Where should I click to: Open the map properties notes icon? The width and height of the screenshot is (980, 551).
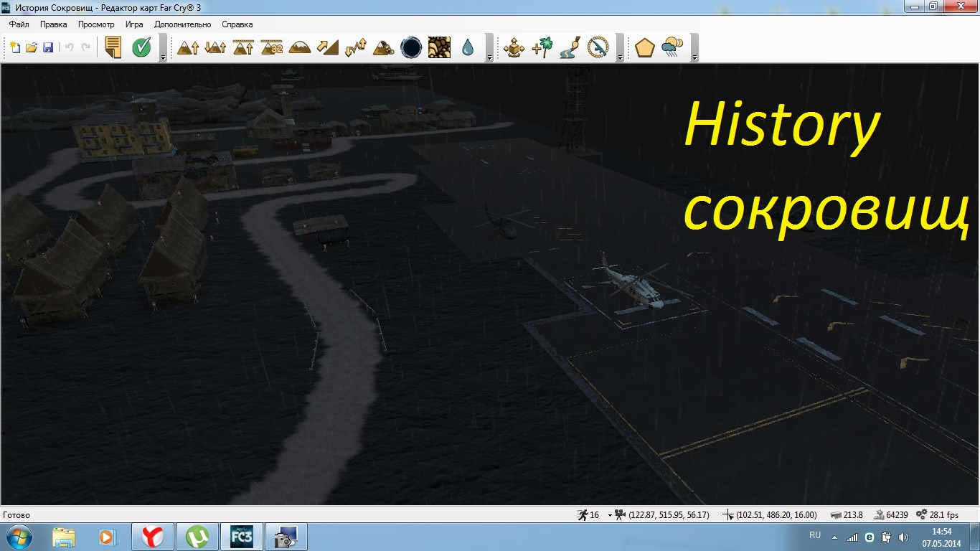(x=113, y=47)
